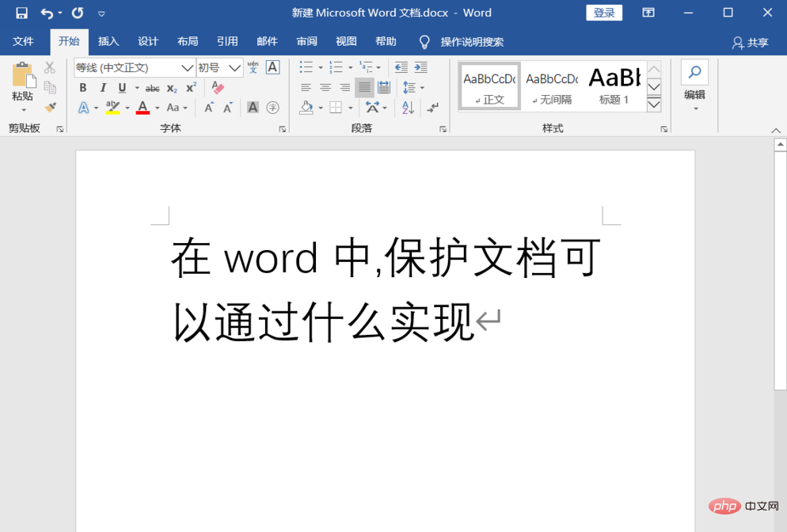Apply character border icon
The width and height of the screenshot is (787, 532).
coord(272,67)
